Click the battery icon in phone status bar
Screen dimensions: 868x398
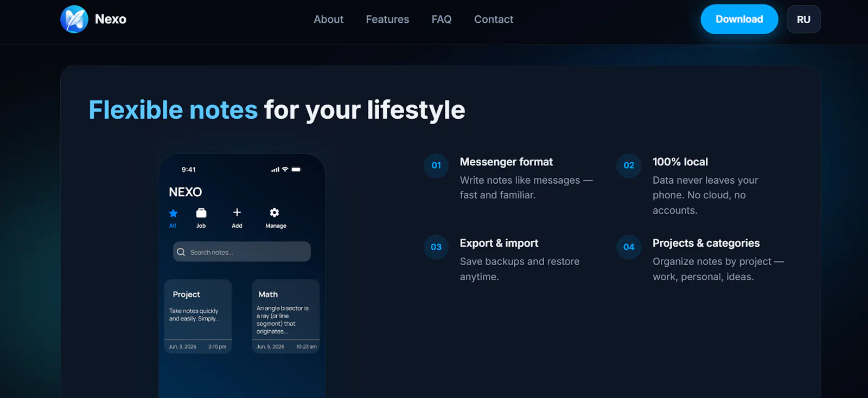coord(296,170)
